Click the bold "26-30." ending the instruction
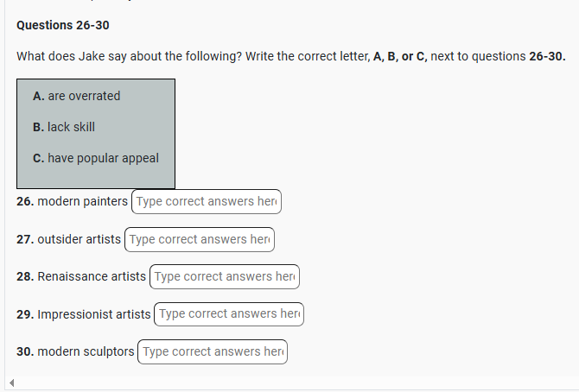Screen dimensions: 579x392 pyautogui.click(x=547, y=56)
